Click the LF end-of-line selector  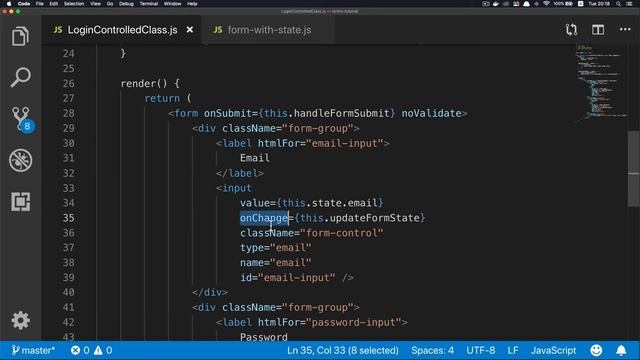coord(513,350)
